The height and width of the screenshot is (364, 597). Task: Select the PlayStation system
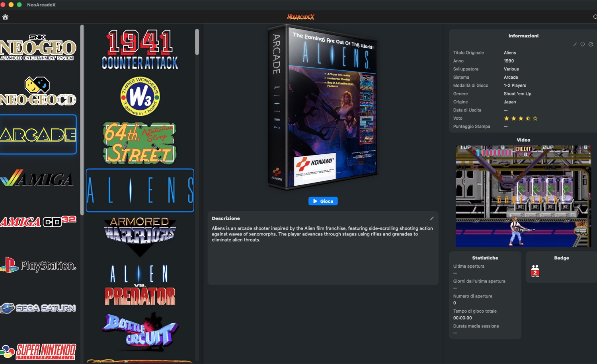(38, 265)
